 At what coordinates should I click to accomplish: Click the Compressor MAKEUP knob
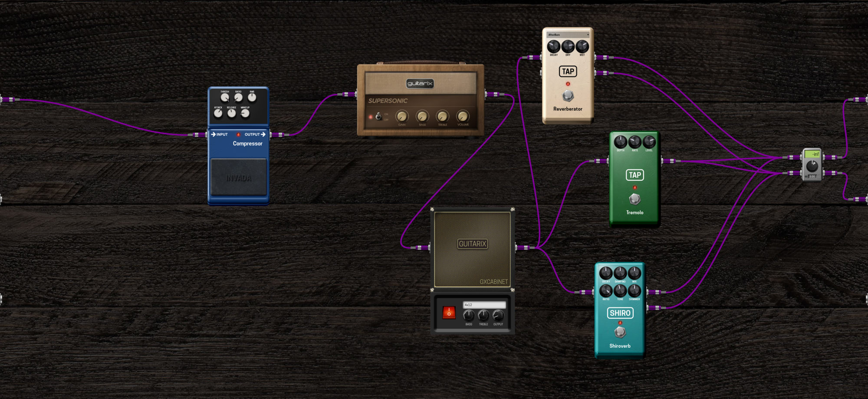pyautogui.click(x=245, y=113)
